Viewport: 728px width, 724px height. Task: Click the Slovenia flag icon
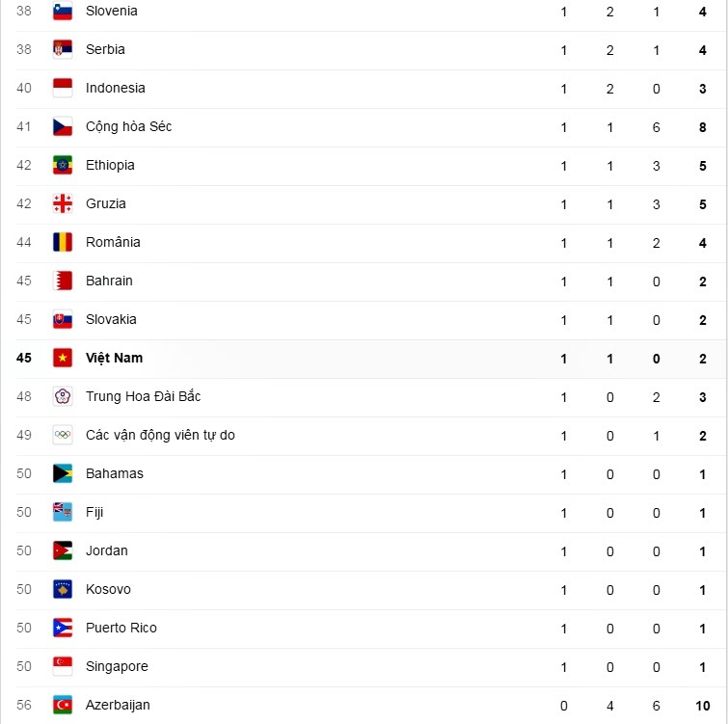[63, 12]
